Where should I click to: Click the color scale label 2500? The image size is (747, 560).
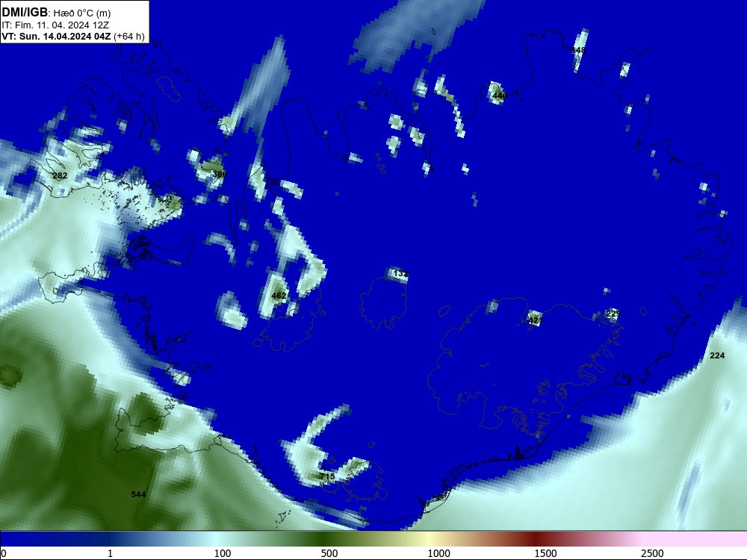652,553
